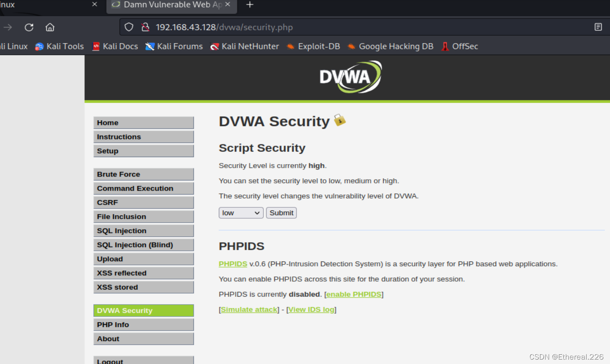
Task: Close the Damn Vulnerable Web App tab
Action: [x=228, y=4]
